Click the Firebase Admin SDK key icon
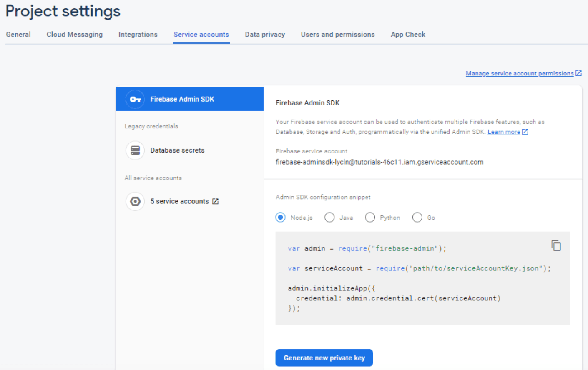The height and width of the screenshot is (370, 588). pos(135,99)
